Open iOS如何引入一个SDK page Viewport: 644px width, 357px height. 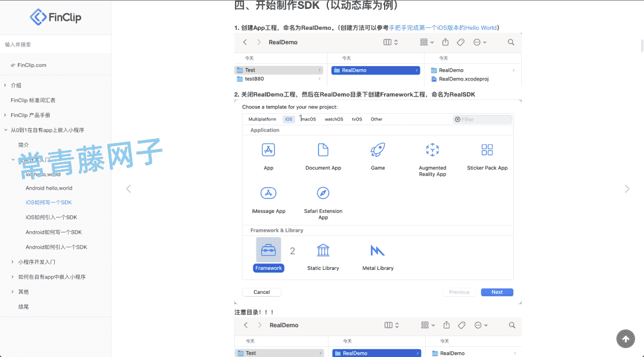click(x=51, y=217)
